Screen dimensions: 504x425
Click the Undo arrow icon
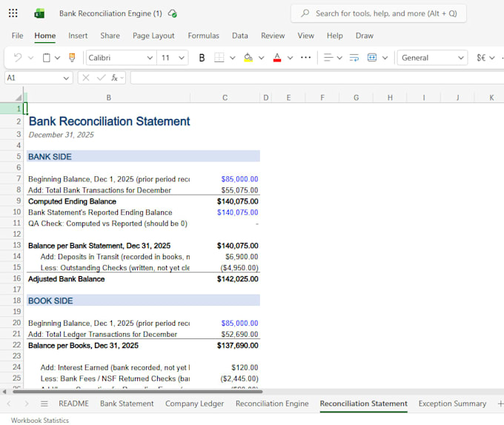pos(18,58)
